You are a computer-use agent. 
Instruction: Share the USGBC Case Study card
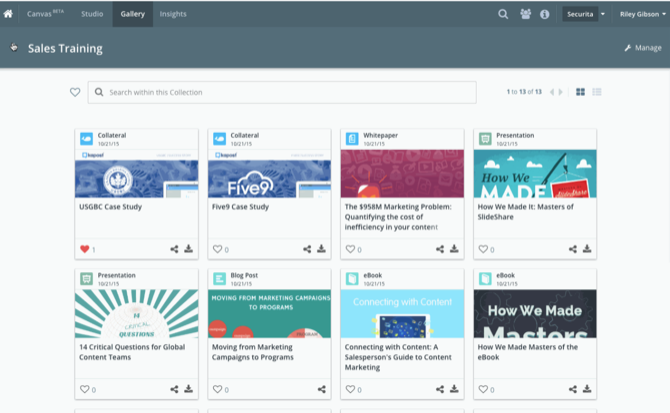coord(174,249)
